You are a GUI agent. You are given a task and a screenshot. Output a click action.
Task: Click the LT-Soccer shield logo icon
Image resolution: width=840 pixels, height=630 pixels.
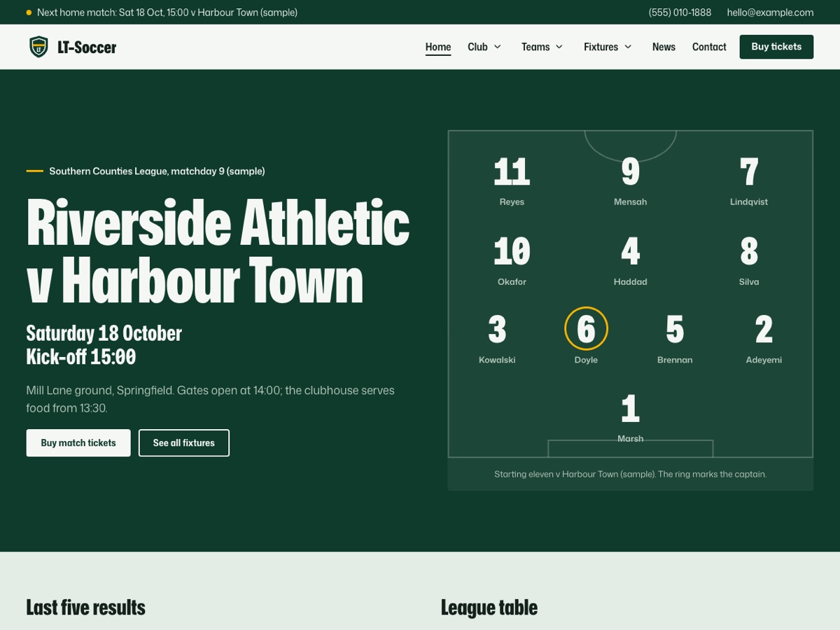[x=38, y=47]
